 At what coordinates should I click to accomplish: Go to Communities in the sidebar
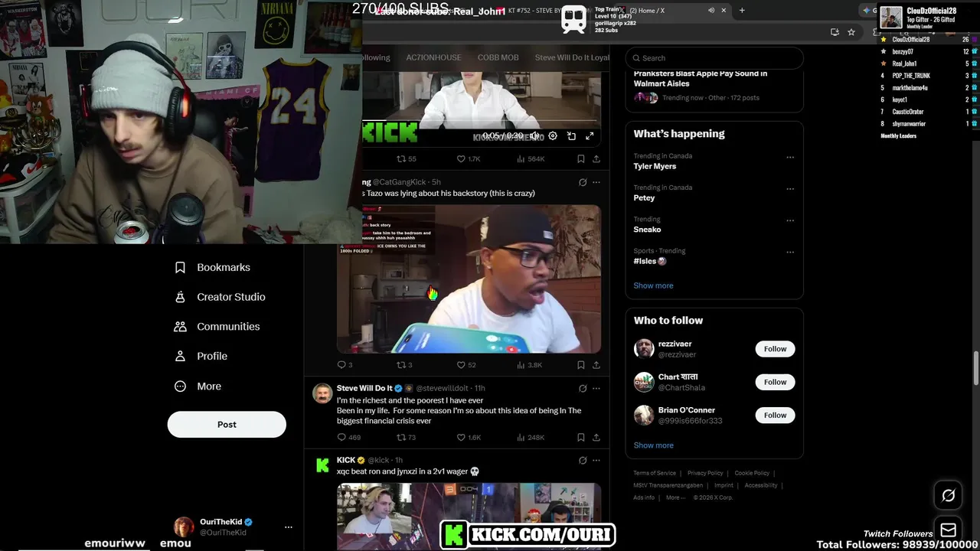click(x=217, y=327)
